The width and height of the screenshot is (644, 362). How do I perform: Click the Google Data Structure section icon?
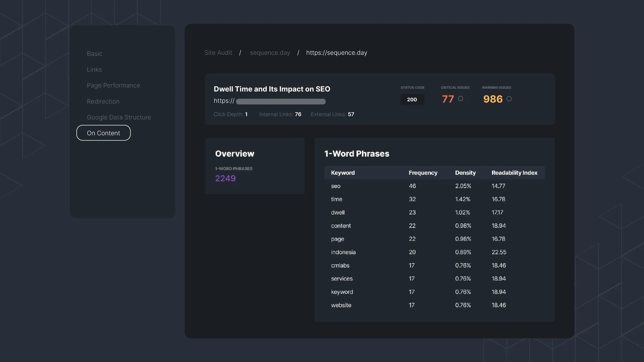[x=119, y=117]
